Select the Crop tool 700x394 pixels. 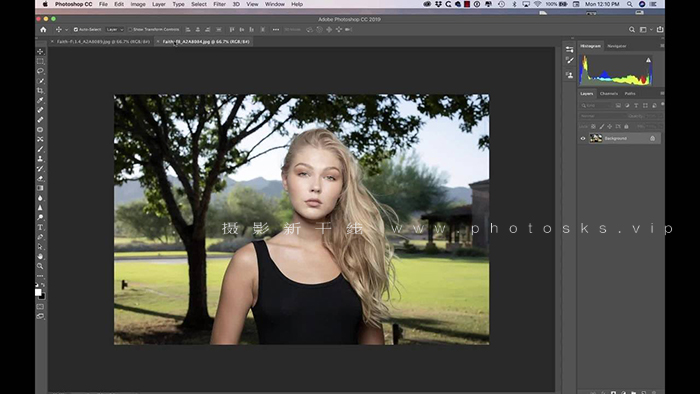point(40,91)
